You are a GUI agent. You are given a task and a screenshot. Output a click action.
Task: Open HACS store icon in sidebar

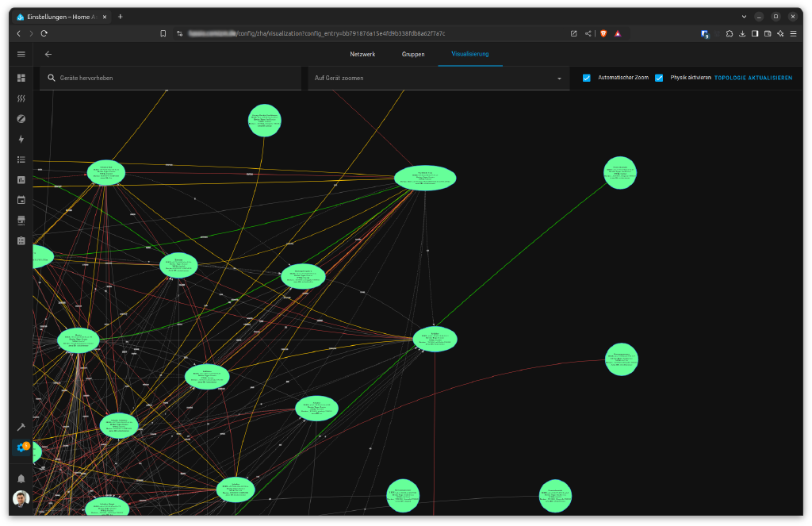(21, 220)
